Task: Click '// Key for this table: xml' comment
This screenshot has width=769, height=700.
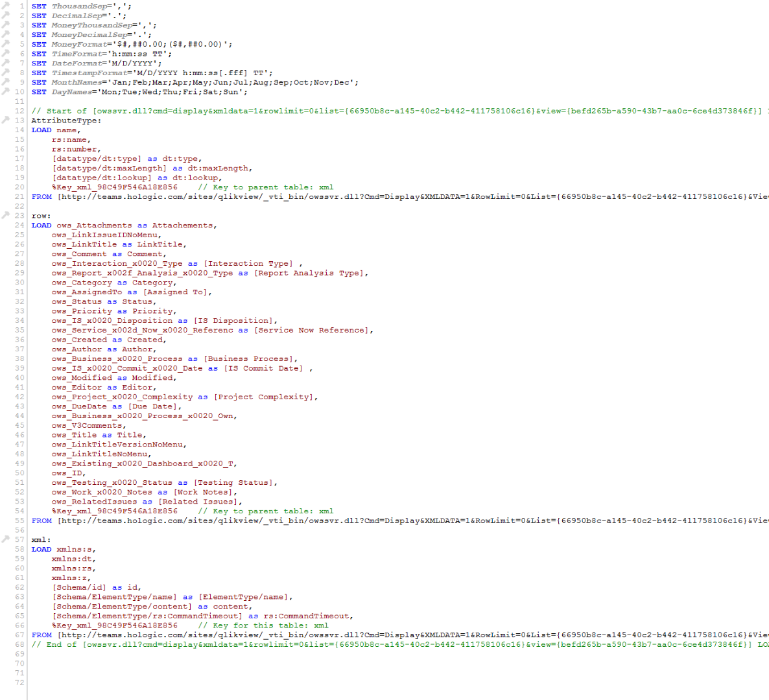Action: click(x=263, y=625)
